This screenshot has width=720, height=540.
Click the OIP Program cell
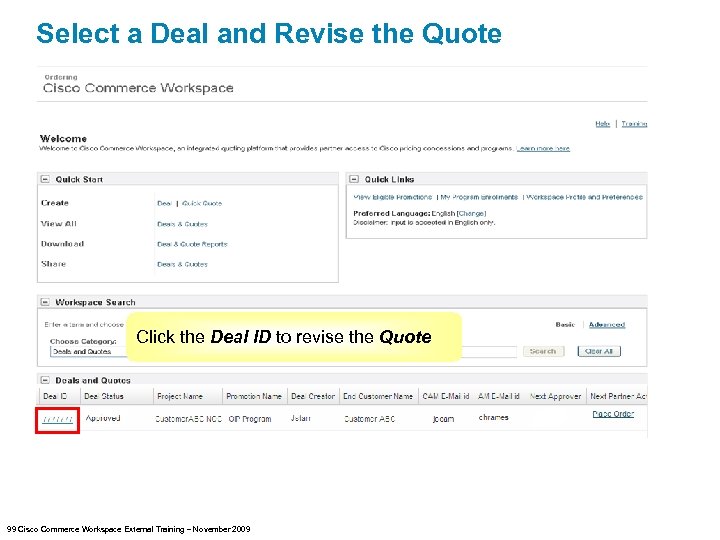point(250,419)
